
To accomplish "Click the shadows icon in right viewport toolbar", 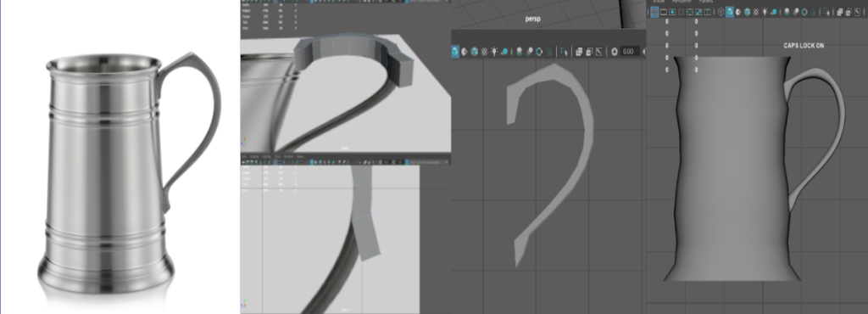I will coord(774,12).
